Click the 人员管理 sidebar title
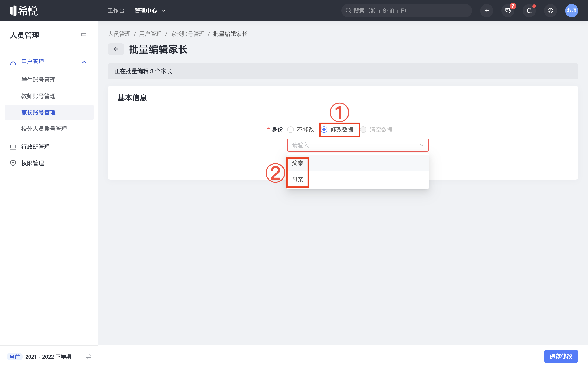The image size is (588, 368). point(24,35)
